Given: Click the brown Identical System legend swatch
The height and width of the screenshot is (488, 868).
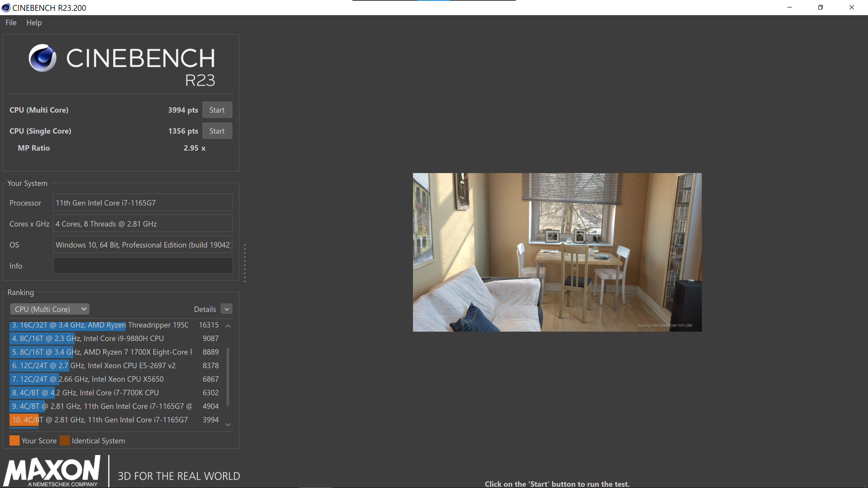Looking at the screenshot, I should [x=65, y=441].
